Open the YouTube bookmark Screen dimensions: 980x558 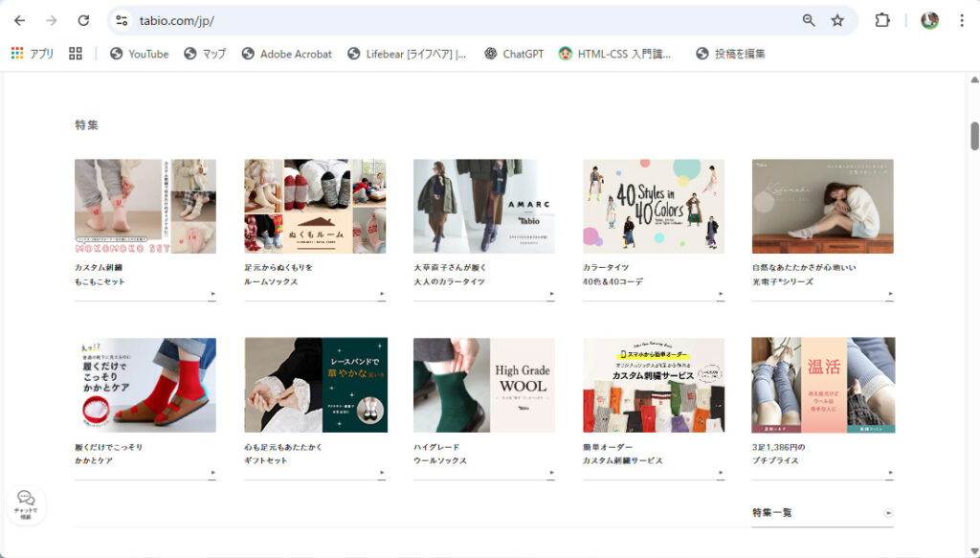pos(139,54)
